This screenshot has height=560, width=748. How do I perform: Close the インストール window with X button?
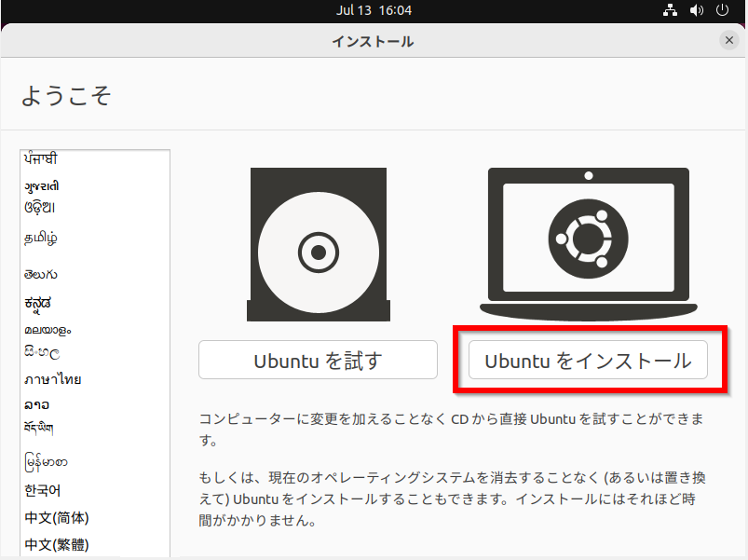729,40
